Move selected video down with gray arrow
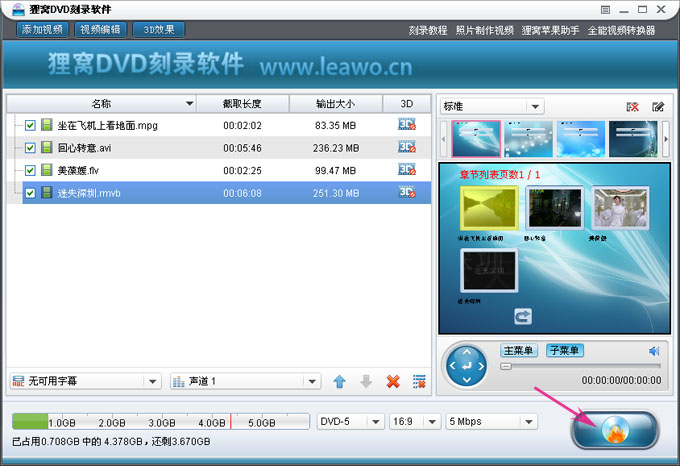This screenshot has height=466, width=680. tap(366, 381)
